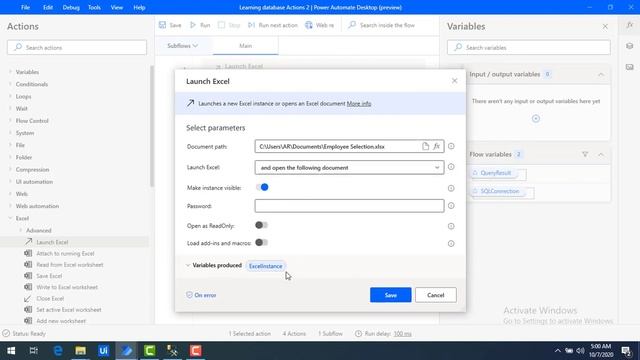The width and height of the screenshot is (640, 360).
Task: Toggle Open as ReadOnly switch
Action: coord(262,225)
